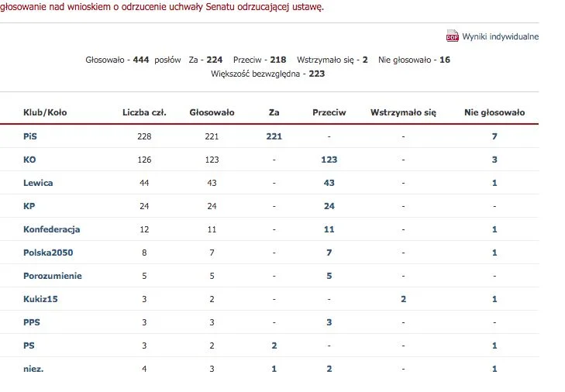This screenshot has height=392, width=565.
Task: Click PiS Za votes number 221
Action: 274,136
